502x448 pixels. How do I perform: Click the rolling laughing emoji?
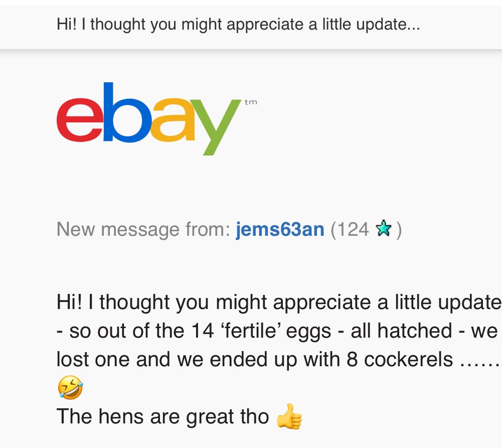coord(70,388)
